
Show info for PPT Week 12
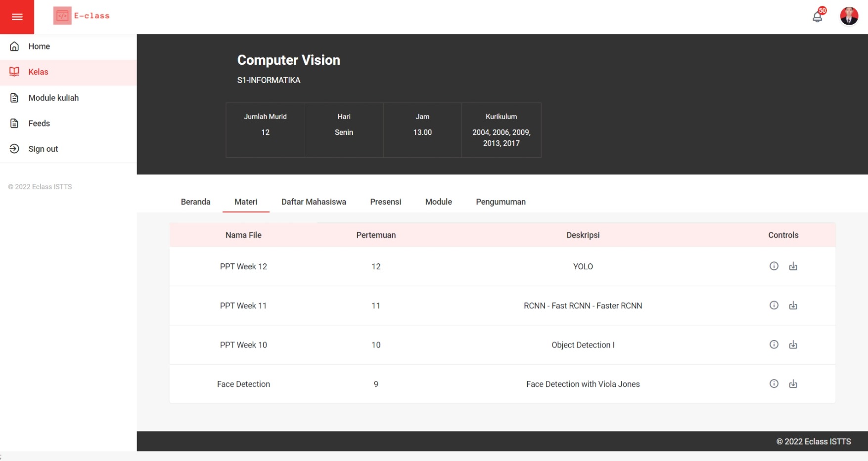(x=774, y=266)
